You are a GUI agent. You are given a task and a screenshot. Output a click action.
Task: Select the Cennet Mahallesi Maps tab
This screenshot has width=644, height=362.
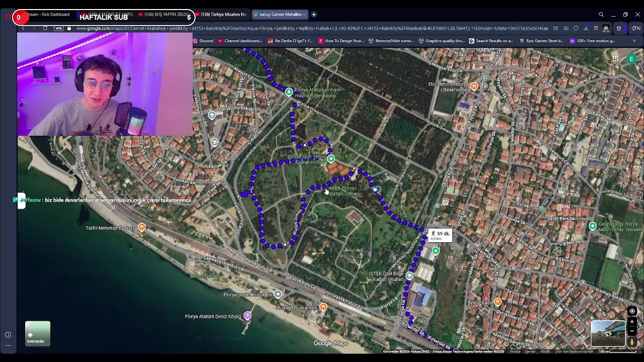(279, 15)
